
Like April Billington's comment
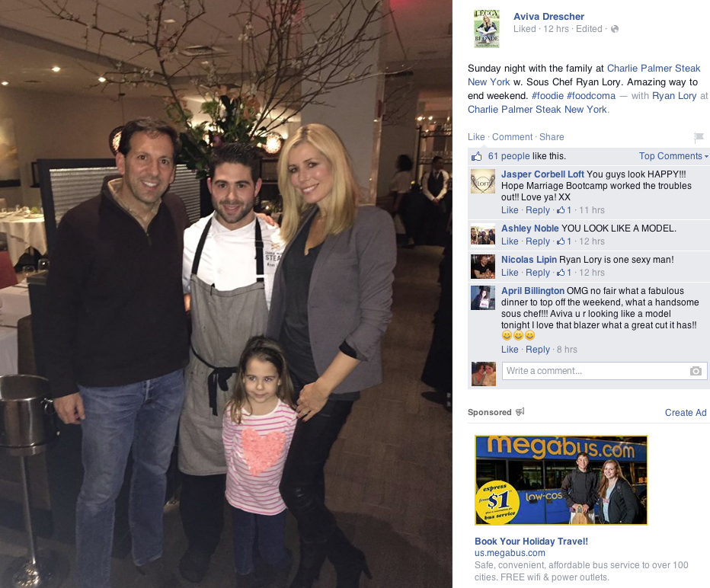pos(510,350)
